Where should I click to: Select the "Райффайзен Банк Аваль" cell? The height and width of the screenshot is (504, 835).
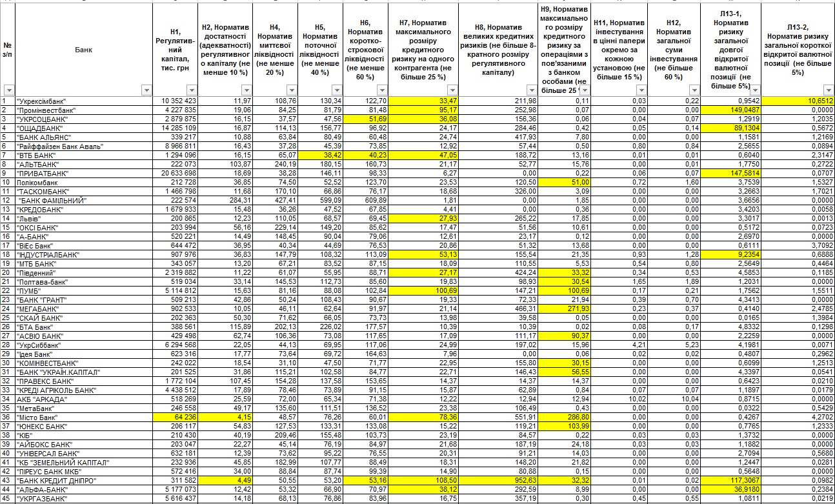pos(83,146)
